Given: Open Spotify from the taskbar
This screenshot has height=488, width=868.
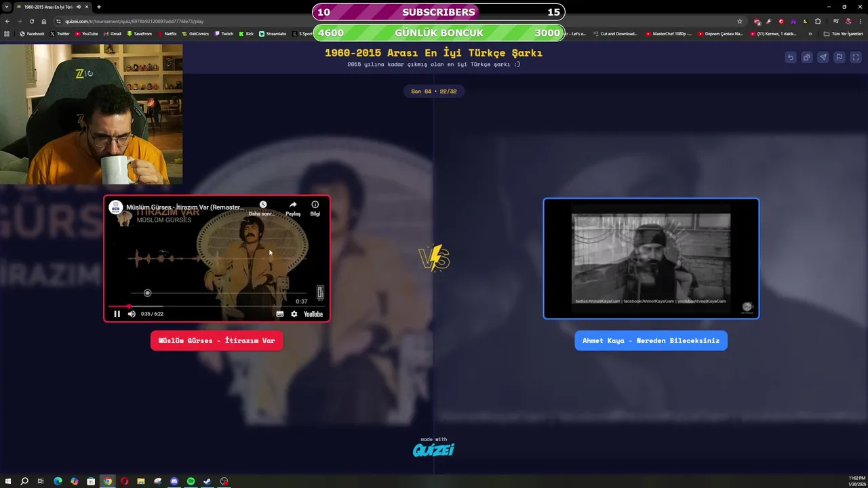Looking at the screenshot, I should coord(191,481).
